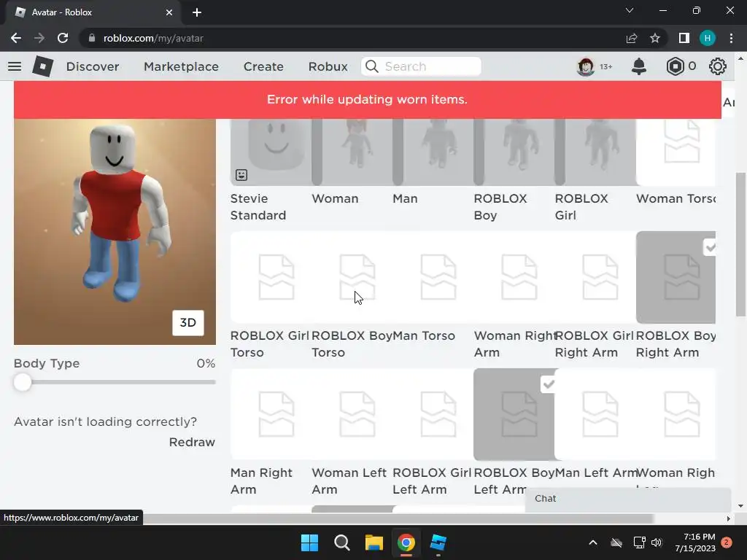Open the Create page

263,66
